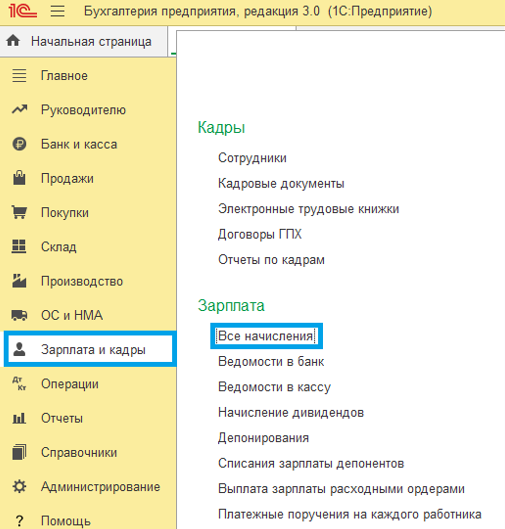505x529 pixels.
Task: Open Списания зарплаты депонентов
Action: click(311, 464)
